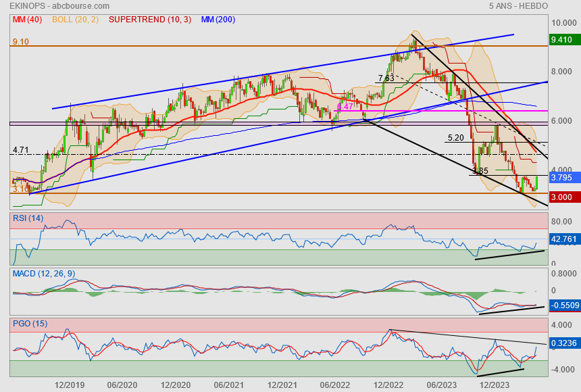Viewport: 581px width, 392px height.
Task: Click the 4.71 level label
Action: (x=21, y=150)
